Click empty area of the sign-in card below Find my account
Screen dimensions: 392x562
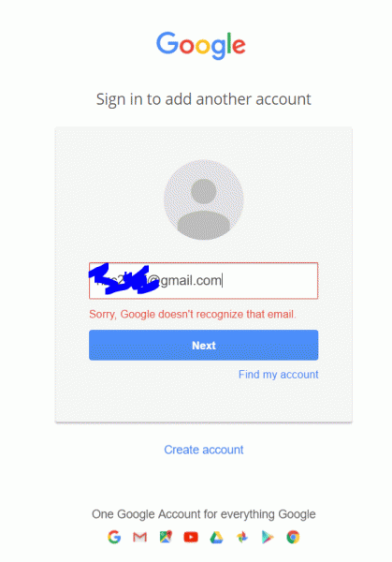(203, 402)
